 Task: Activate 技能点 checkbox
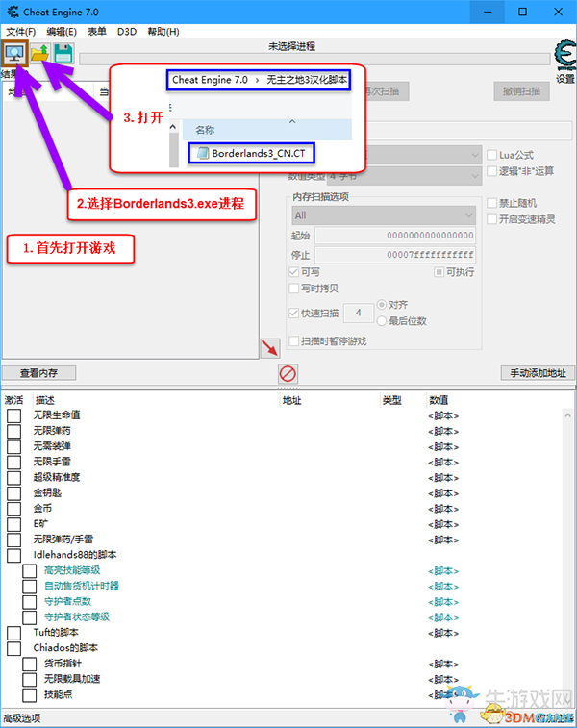(30, 695)
